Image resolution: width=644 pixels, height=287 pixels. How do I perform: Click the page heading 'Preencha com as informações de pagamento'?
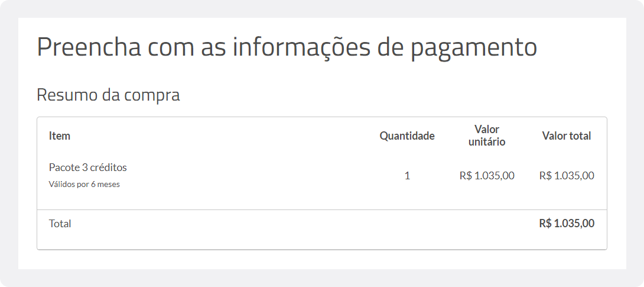click(x=287, y=49)
